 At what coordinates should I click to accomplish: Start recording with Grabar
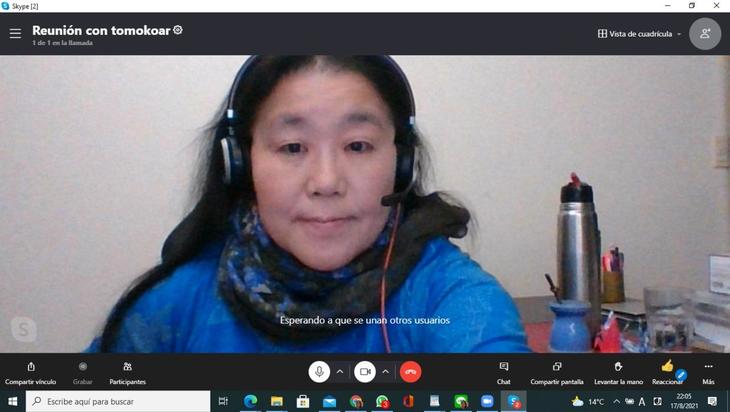[82, 372]
